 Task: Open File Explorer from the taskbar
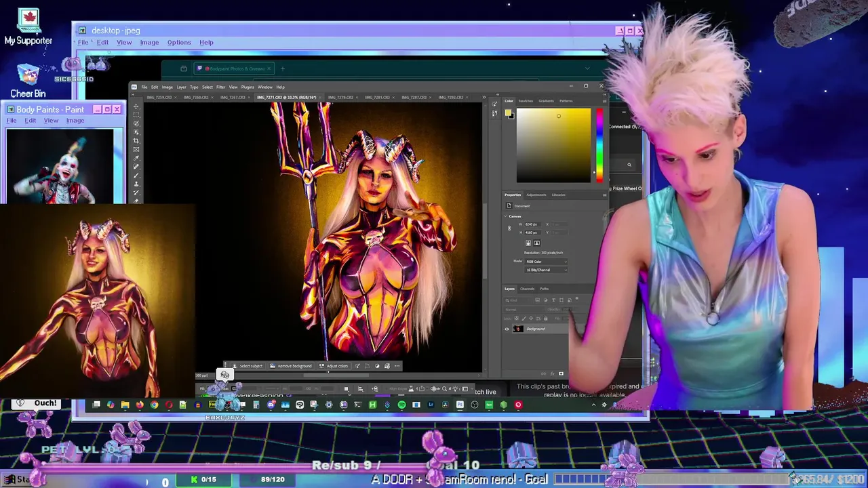[125, 405]
